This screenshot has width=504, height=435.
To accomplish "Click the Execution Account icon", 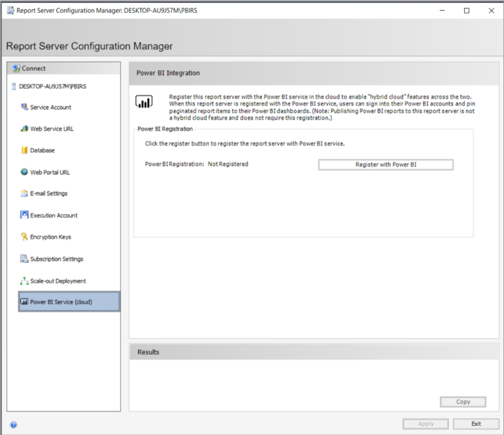I will (24, 215).
